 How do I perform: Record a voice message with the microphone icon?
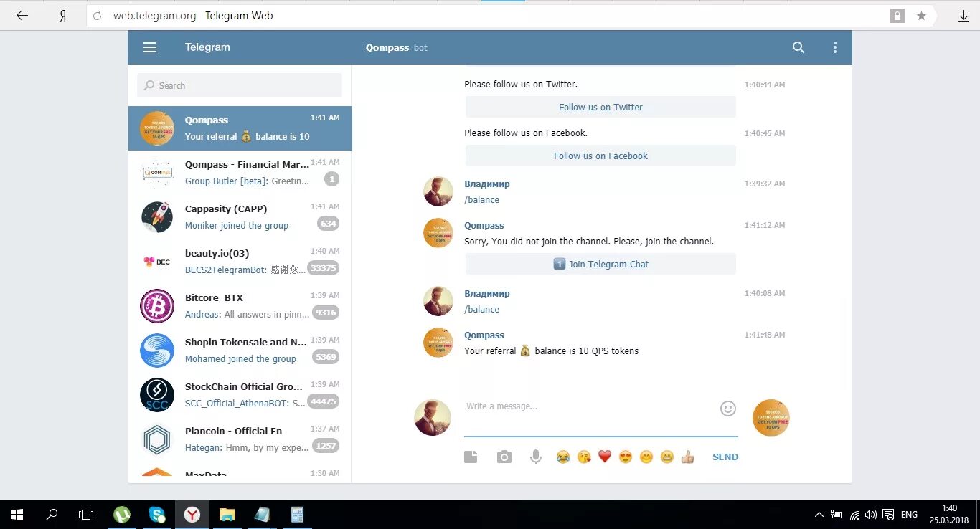point(535,457)
